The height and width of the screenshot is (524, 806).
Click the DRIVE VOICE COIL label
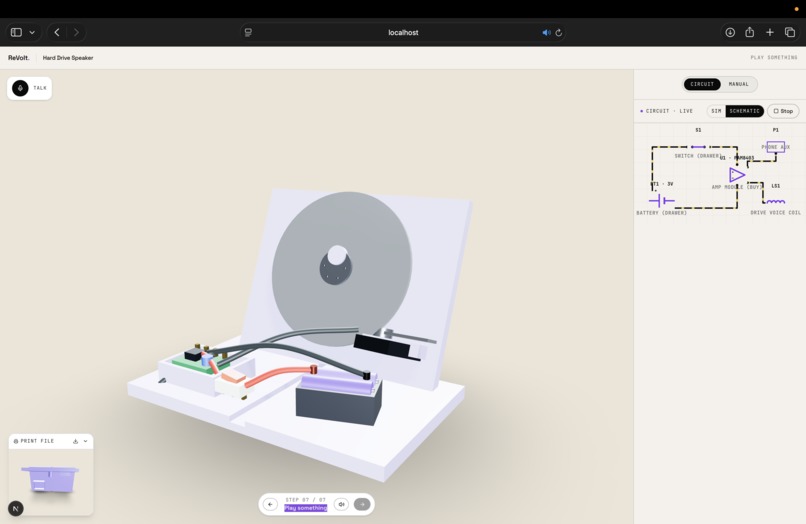click(x=776, y=212)
